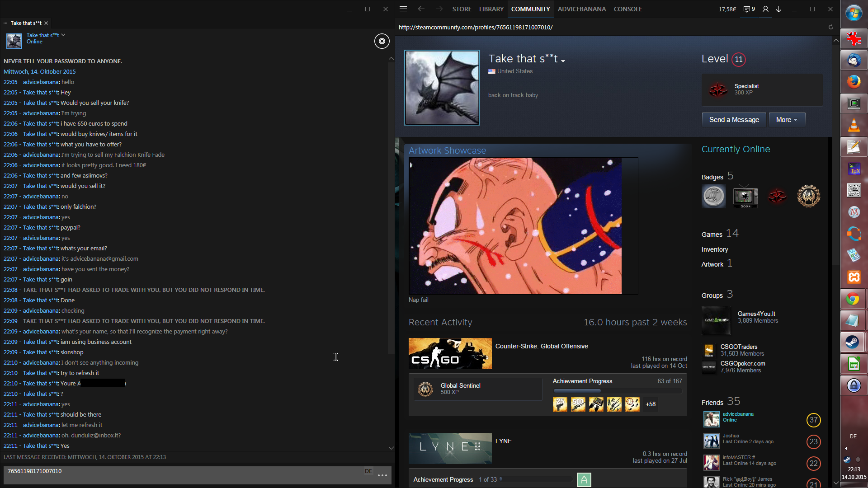This screenshot has width=868, height=488.
Task: Reload the profile page
Action: pos(830,27)
